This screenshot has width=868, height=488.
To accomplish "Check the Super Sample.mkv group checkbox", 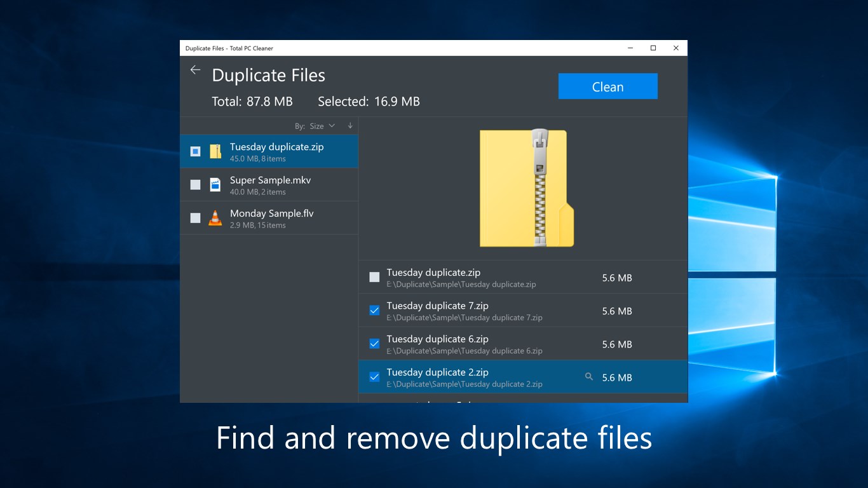I will [x=196, y=185].
